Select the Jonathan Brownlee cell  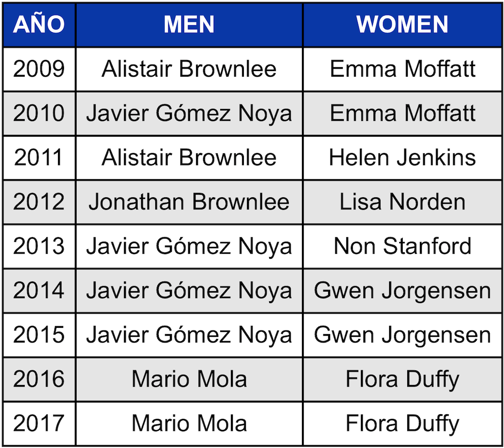pyautogui.click(x=189, y=202)
